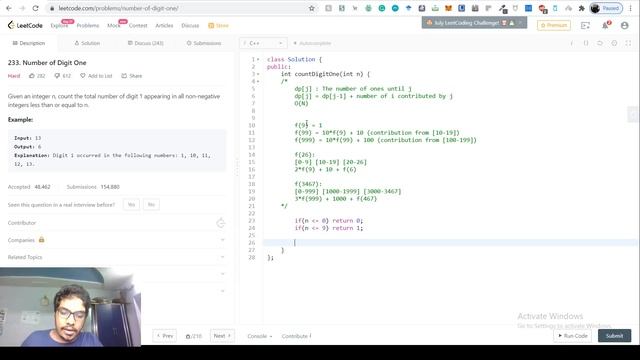Open the C++ language dropdown

pos(263,43)
